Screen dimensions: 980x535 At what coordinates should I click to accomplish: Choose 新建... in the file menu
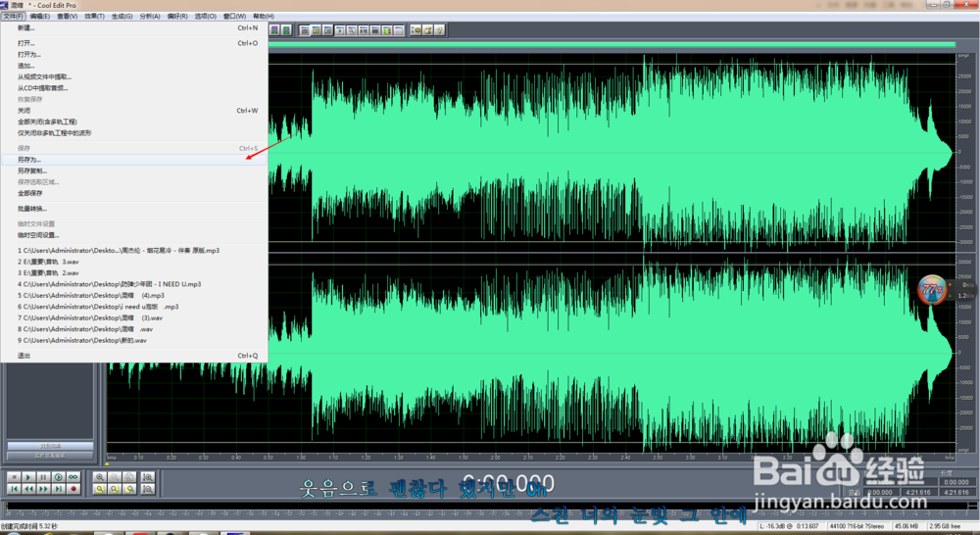pyautogui.click(x=133, y=28)
